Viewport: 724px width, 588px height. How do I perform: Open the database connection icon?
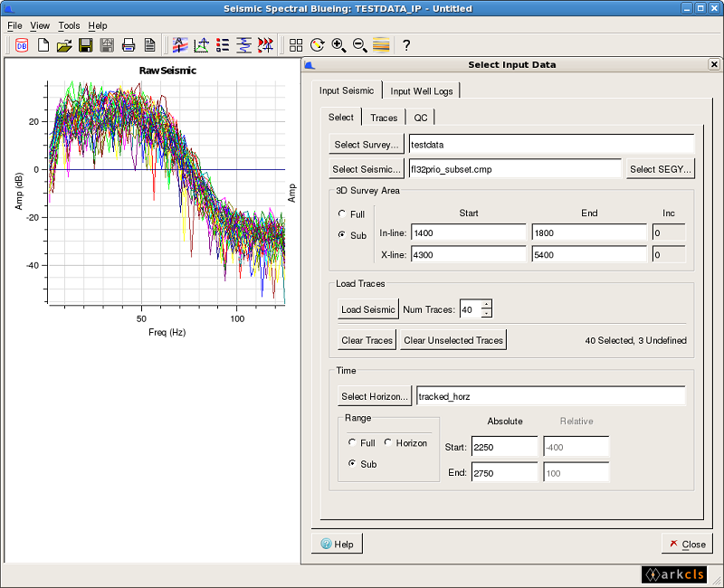click(22, 44)
